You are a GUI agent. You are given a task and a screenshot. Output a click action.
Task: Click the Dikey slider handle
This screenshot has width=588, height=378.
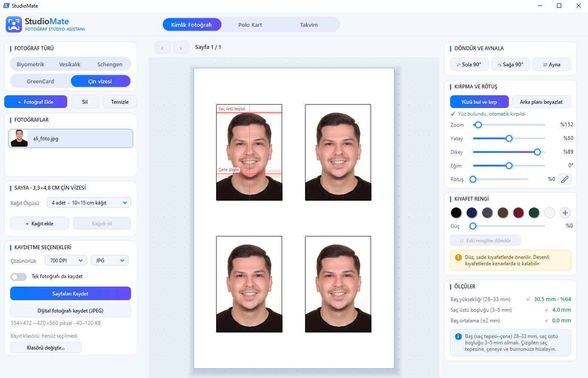click(537, 152)
